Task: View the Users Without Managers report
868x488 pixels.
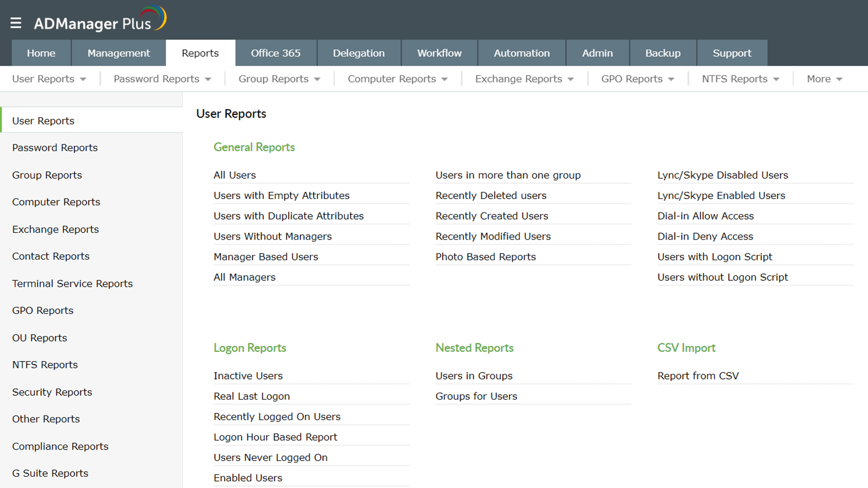Action: coord(273,236)
